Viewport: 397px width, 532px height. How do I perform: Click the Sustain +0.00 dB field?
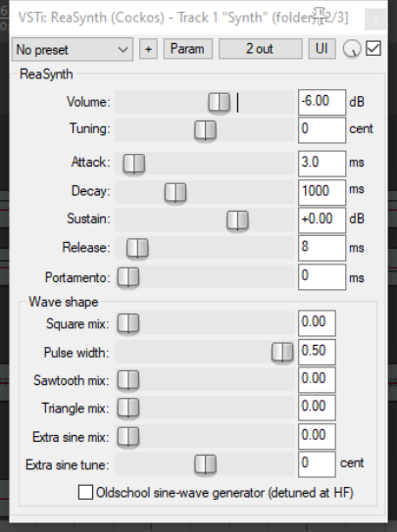(x=322, y=220)
